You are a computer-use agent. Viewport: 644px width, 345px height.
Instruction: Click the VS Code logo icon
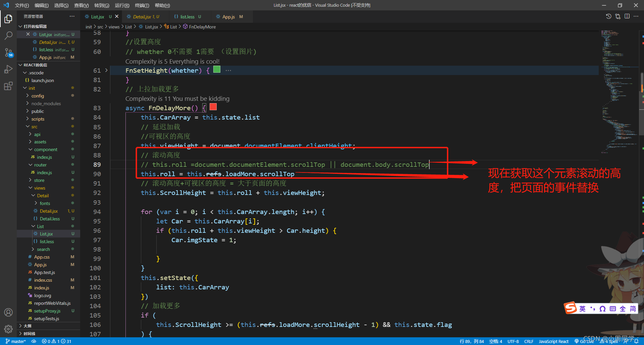click(6, 5)
